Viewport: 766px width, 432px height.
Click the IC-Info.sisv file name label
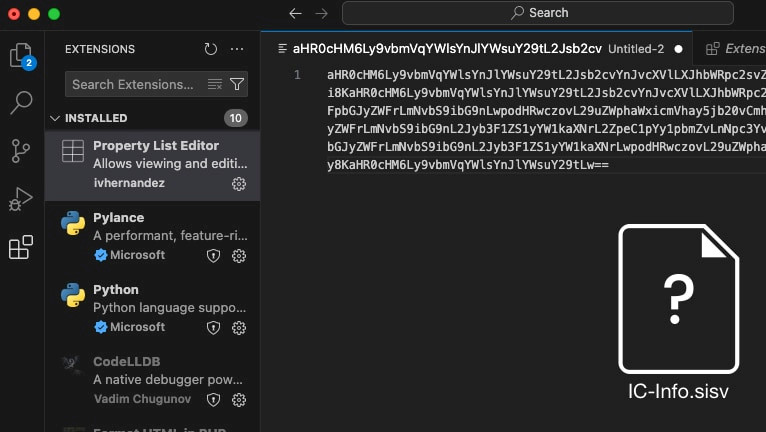pos(678,391)
